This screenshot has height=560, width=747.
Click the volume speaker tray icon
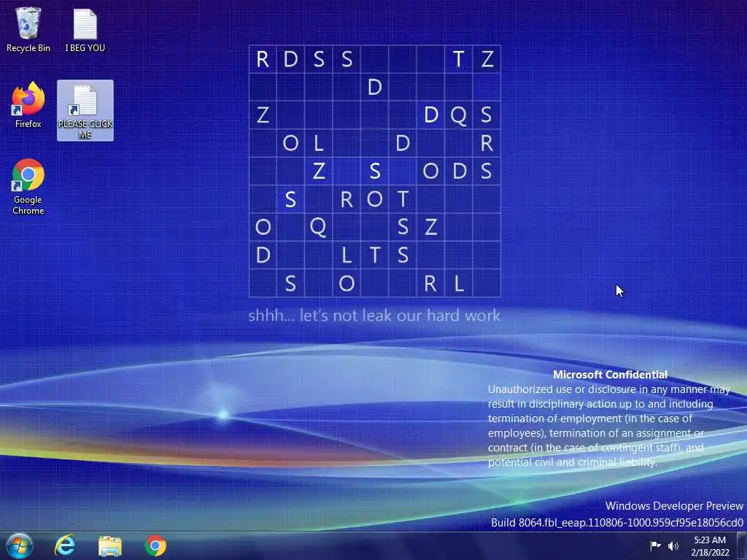673,546
